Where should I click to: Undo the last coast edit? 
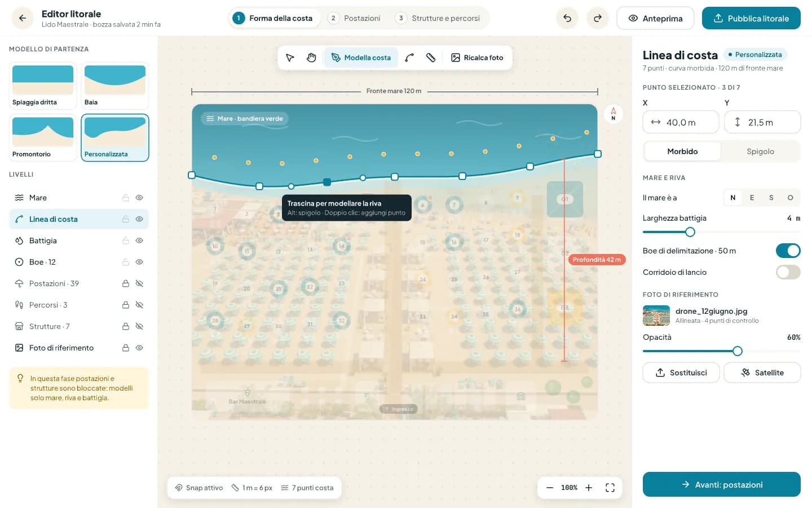[x=567, y=18]
